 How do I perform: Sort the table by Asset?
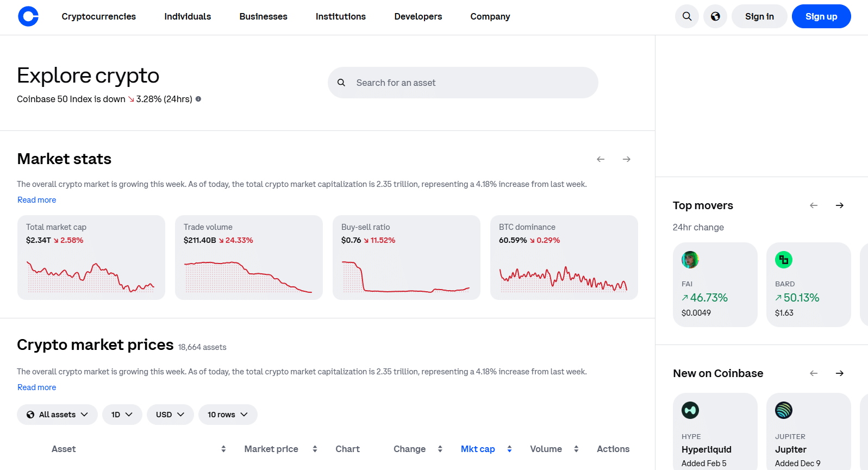point(223,449)
